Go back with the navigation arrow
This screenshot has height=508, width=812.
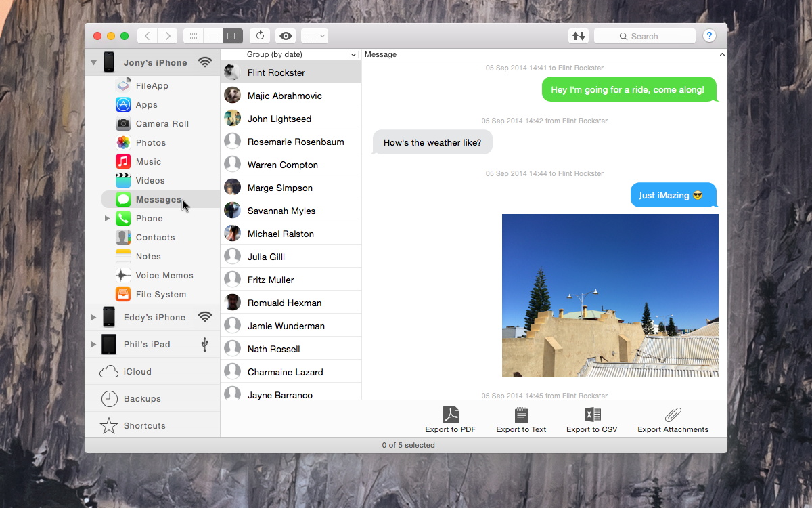coord(148,36)
